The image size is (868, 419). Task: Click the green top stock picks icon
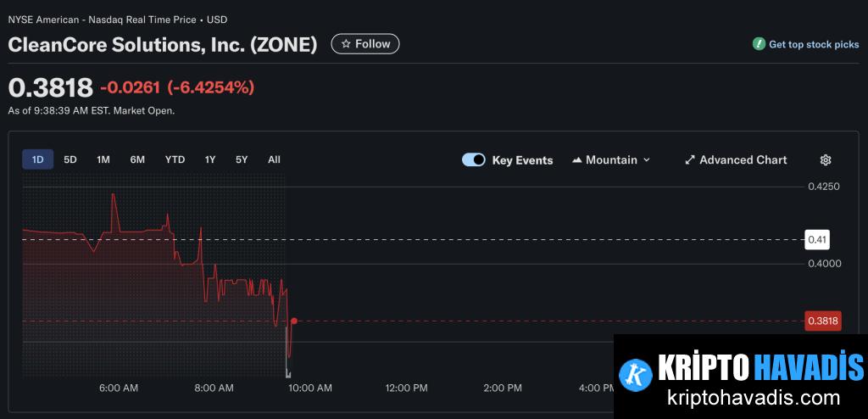(x=759, y=44)
